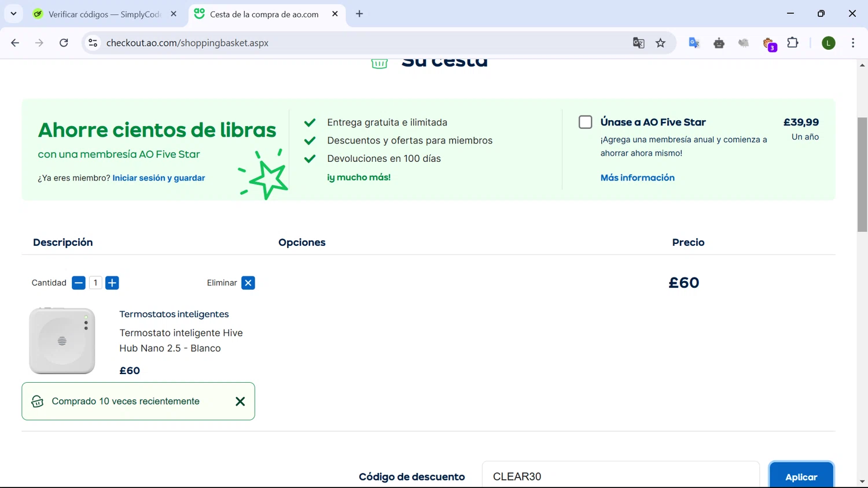Select the Cesta de la compra tab
Viewport: 868px width, 488px height.
point(264,14)
